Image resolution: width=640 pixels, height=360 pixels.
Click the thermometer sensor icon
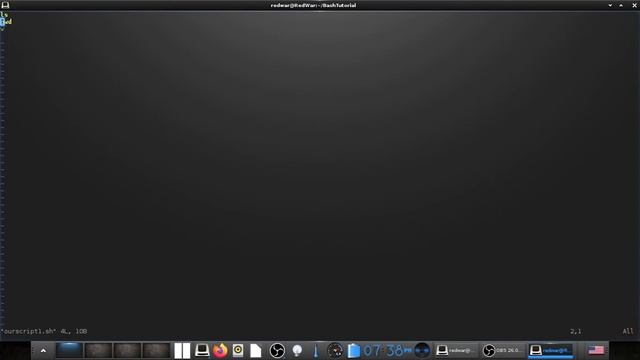point(316,351)
